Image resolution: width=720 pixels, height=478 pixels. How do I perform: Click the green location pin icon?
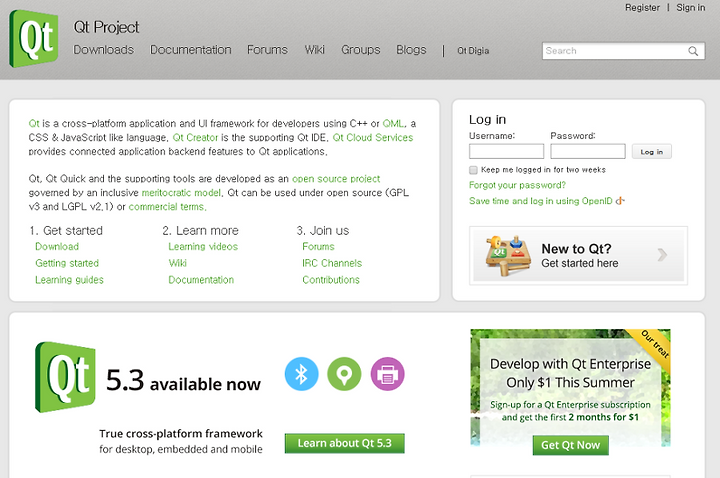point(344,374)
